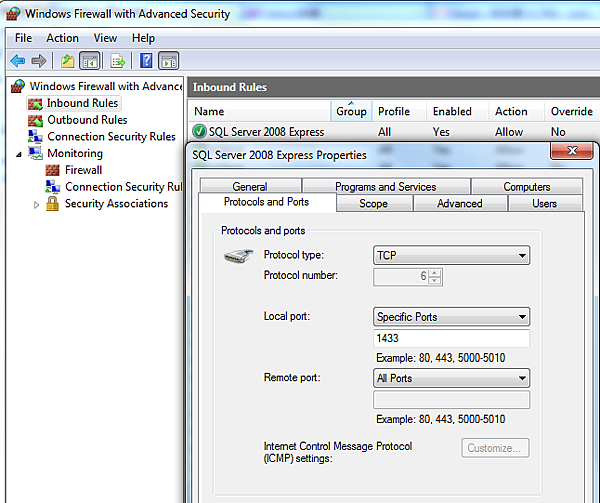Screen dimensions: 600x503
Task: Expand the Security Associations node
Action: (x=36, y=205)
